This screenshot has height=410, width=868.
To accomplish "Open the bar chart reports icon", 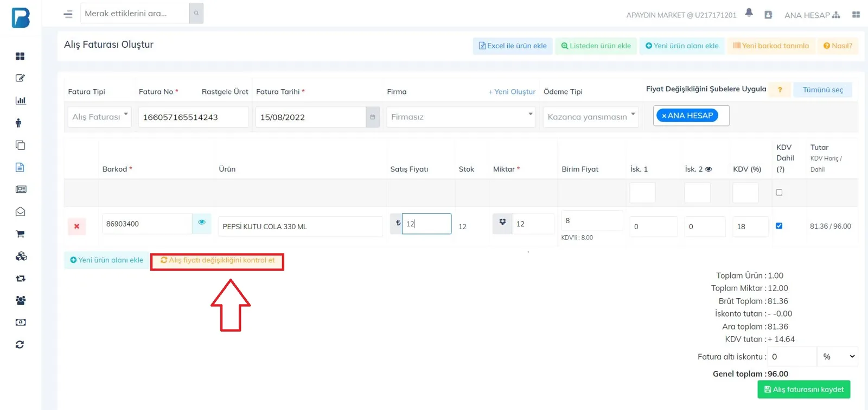I will [20, 100].
